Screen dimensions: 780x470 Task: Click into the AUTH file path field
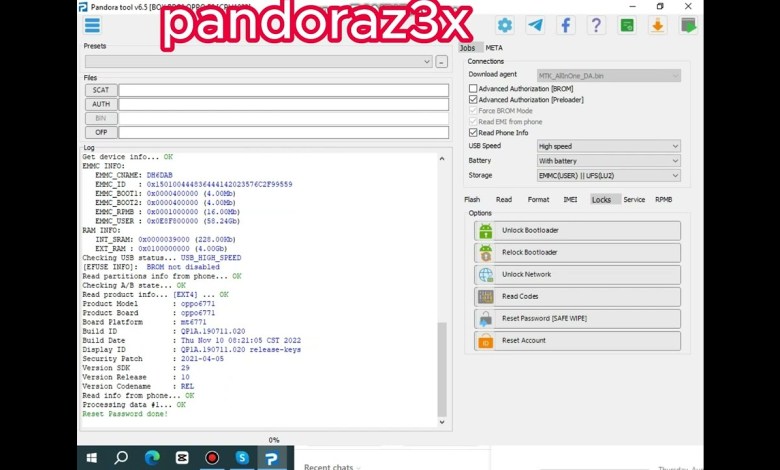[x=284, y=104]
